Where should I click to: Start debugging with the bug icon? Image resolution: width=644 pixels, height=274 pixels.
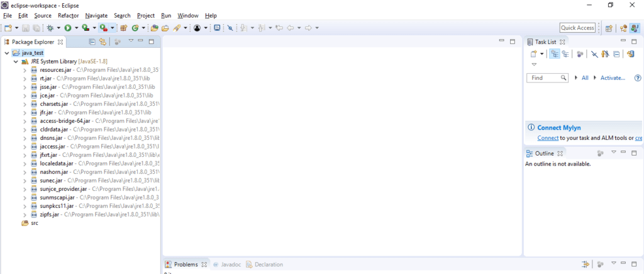click(x=50, y=28)
